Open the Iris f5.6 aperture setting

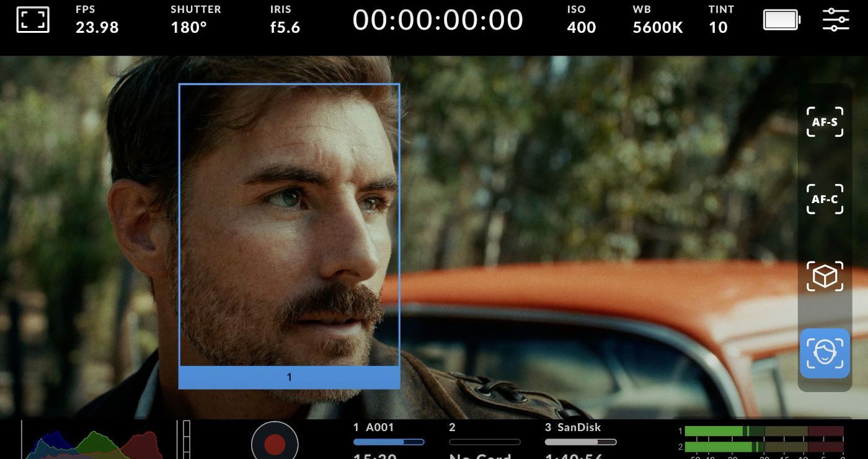[x=285, y=20]
